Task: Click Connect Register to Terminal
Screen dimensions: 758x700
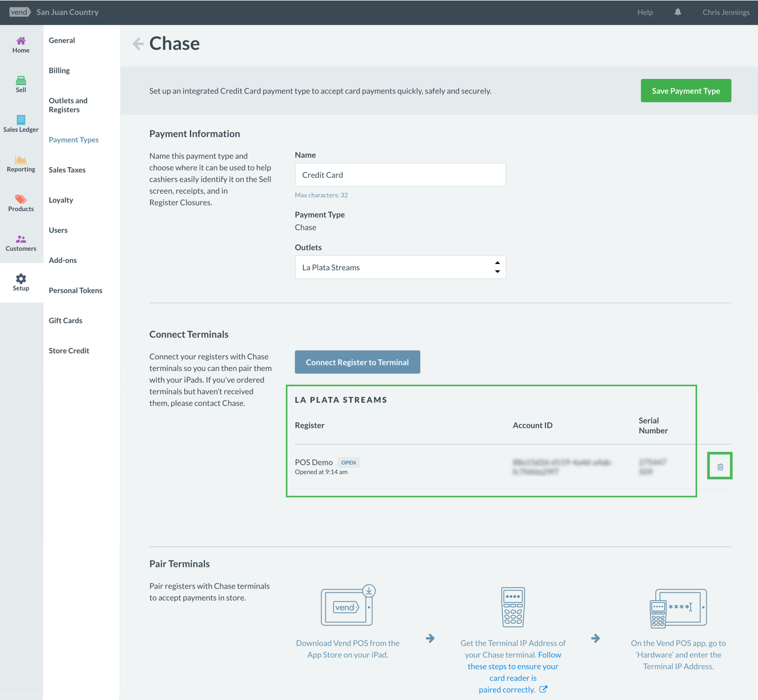Action: (357, 362)
